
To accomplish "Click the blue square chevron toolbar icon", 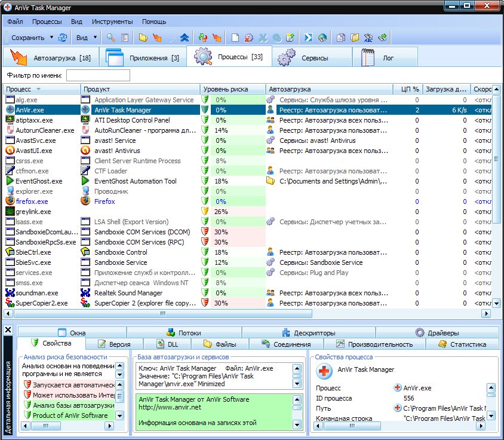I will [x=308, y=38].
